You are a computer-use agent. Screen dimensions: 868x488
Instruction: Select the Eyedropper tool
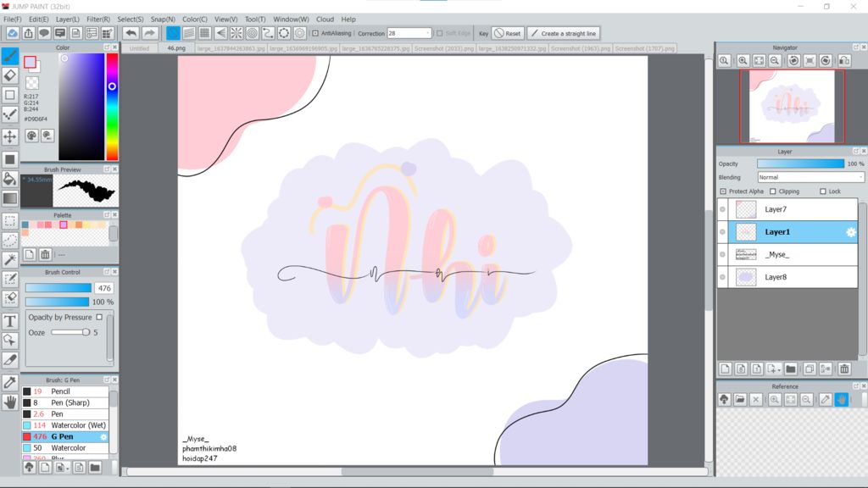pos(10,382)
